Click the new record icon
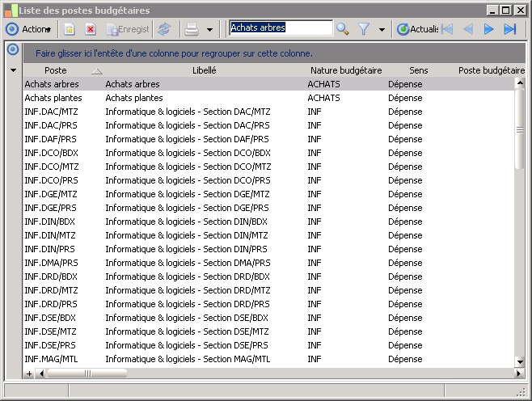 point(70,29)
